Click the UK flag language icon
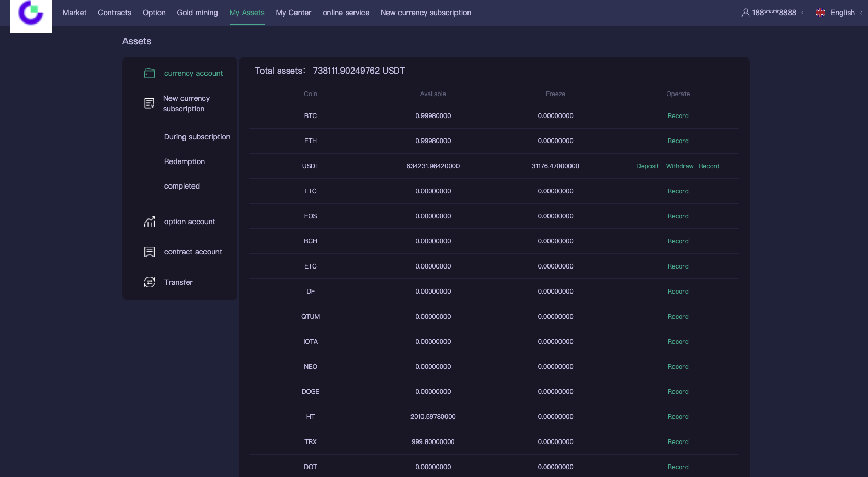 [820, 13]
